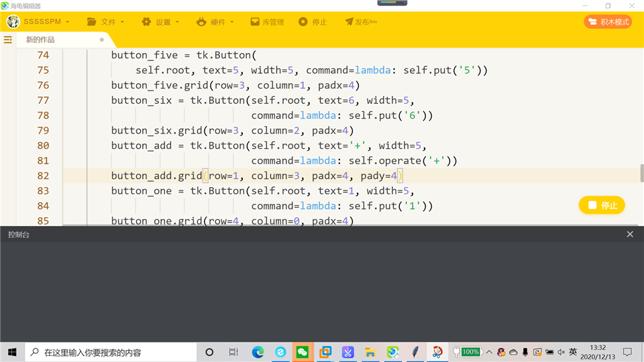The height and width of the screenshot is (362, 644).
Task: Click the 设置 gear icon
Action: (x=146, y=21)
